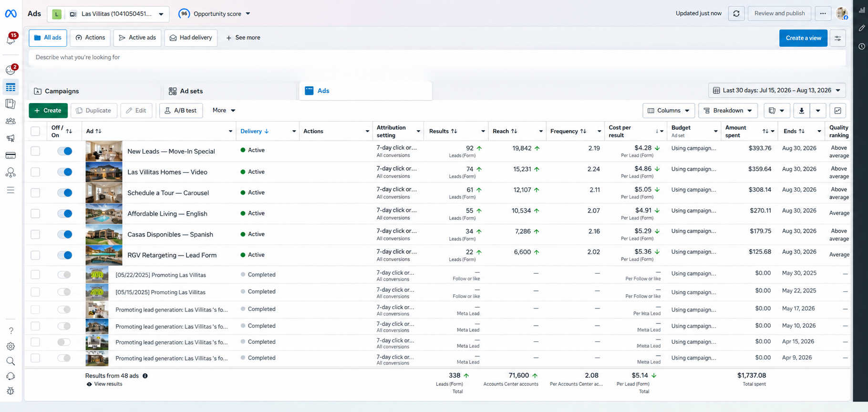Open the Ad column header menu arrow
The height and width of the screenshot is (412, 868).
coord(230,131)
